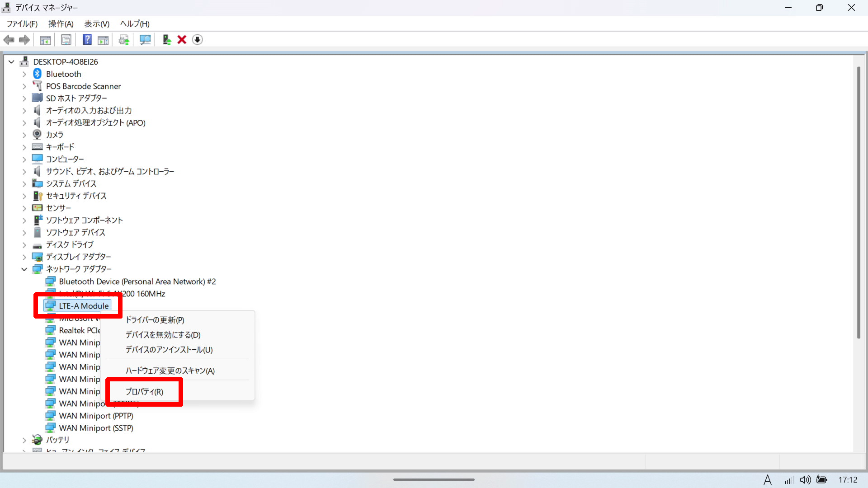The width and height of the screenshot is (868, 488).
Task: Select Bluetooth Device (Personal Area Network) #2
Action: [137, 282]
